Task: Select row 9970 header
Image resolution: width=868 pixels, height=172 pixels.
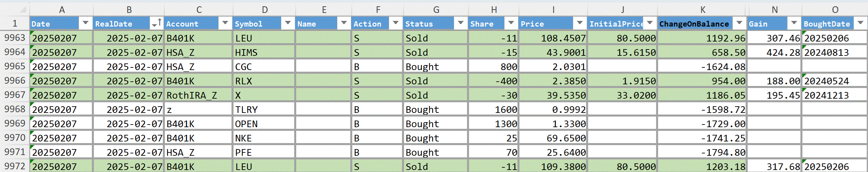Action: coord(15,138)
